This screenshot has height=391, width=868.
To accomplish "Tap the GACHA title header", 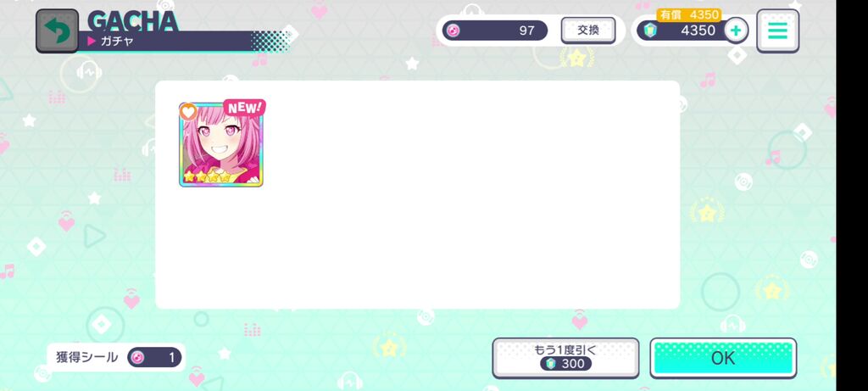I will (133, 21).
